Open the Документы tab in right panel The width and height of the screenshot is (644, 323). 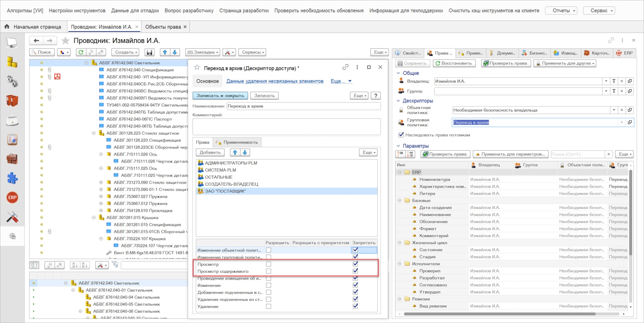point(502,53)
